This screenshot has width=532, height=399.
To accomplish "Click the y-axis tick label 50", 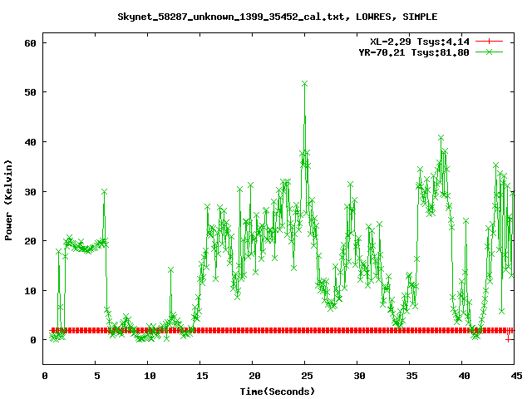I will tap(30, 92).
